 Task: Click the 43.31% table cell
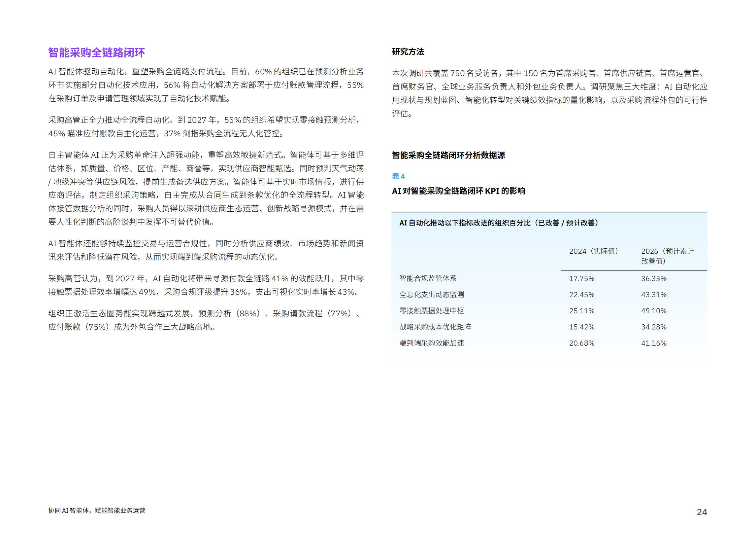tap(654, 295)
